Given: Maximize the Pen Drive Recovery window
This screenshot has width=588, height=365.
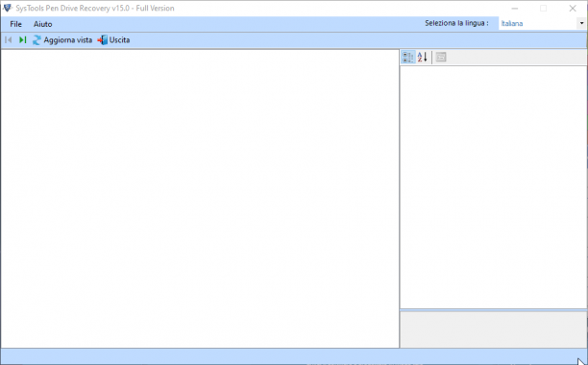Looking at the screenshot, I should [x=543, y=9].
